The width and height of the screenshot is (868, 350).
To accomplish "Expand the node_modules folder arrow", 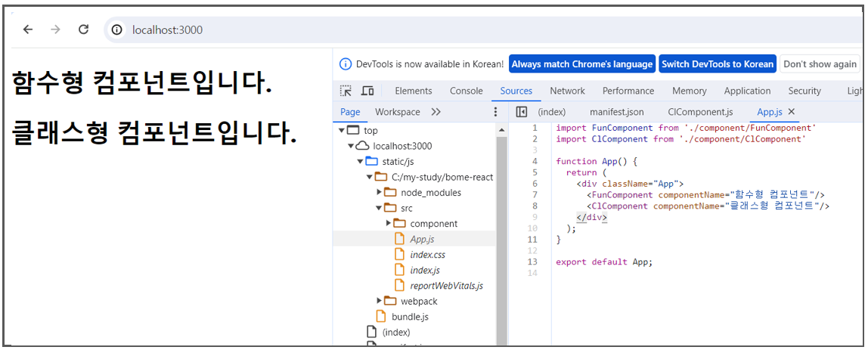I will coord(380,192).
